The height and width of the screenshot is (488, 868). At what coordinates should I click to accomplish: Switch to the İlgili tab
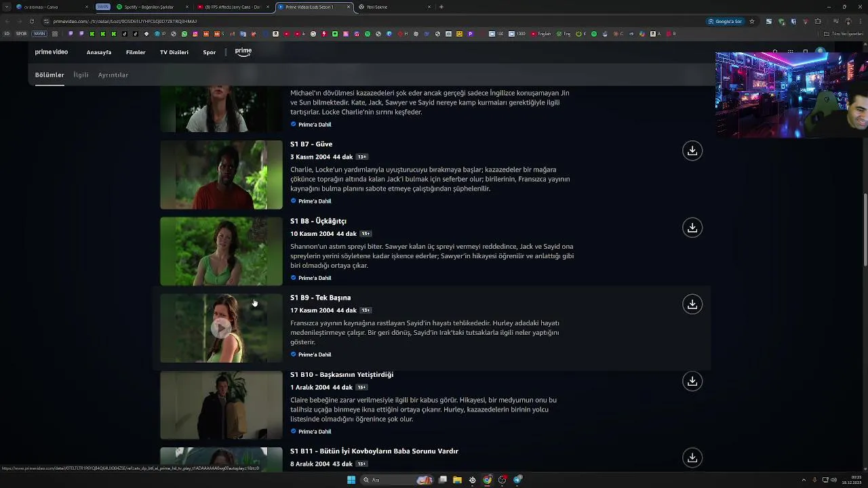(x=81, y=75)
